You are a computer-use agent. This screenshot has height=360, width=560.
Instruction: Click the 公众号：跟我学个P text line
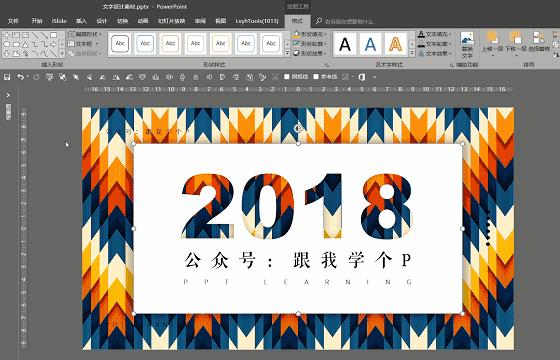[298, 260]
